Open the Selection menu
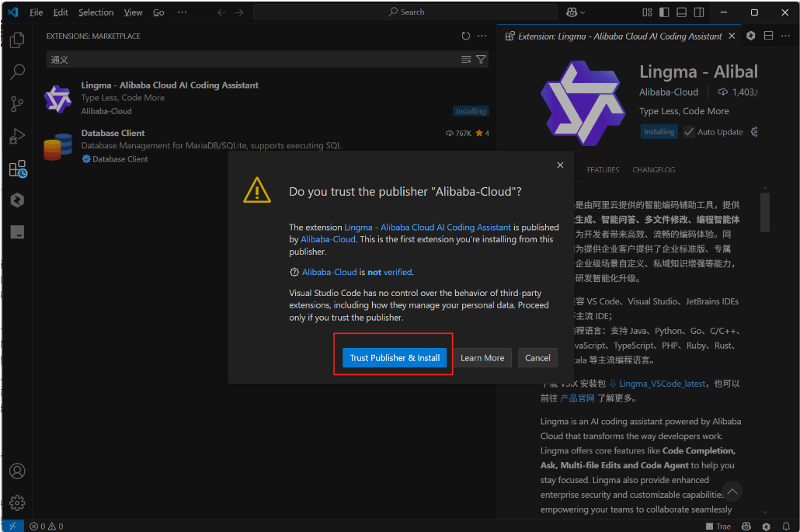The image size is (800, 532). pyautogui.click(x=96, y=12)
